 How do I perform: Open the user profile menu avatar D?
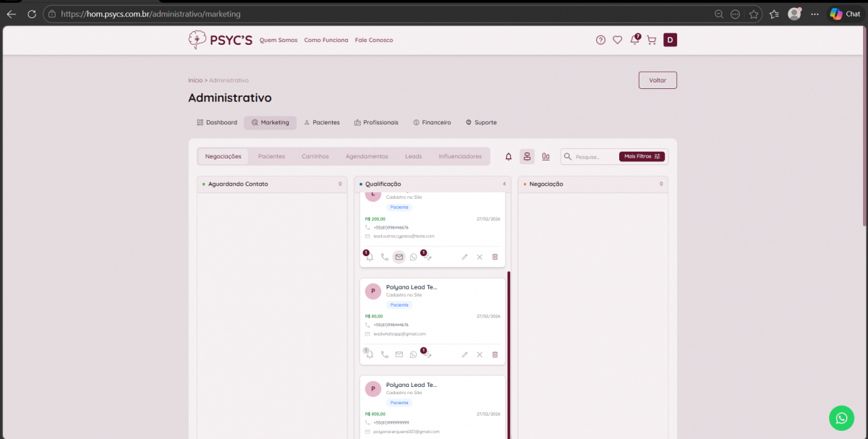671,41
